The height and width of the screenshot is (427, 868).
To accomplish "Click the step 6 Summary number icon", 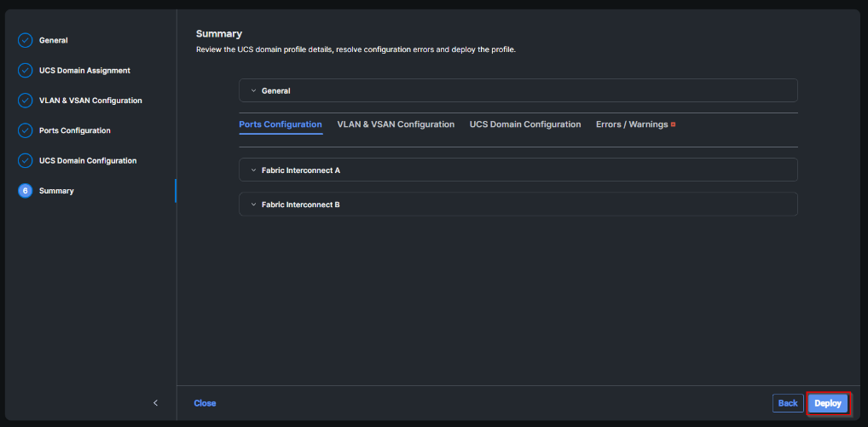I will [25, 191].
